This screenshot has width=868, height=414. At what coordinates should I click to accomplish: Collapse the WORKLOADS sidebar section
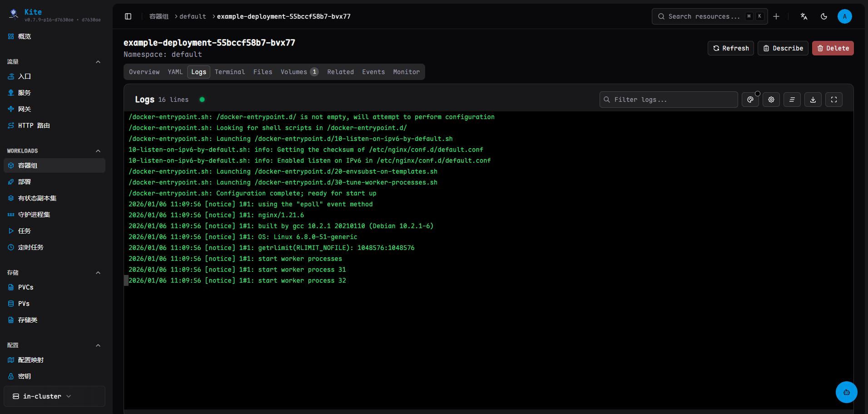98,151
